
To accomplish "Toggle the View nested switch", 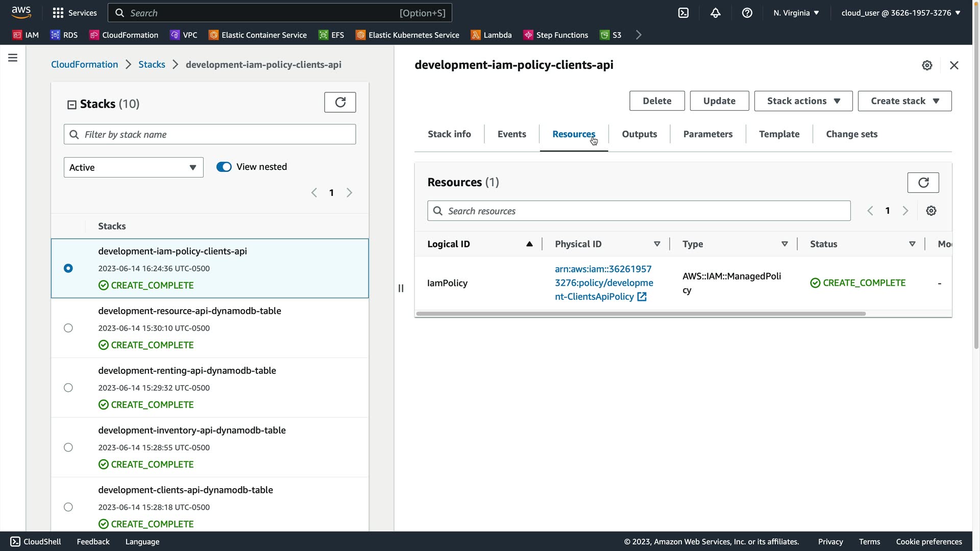I will 224,167.
